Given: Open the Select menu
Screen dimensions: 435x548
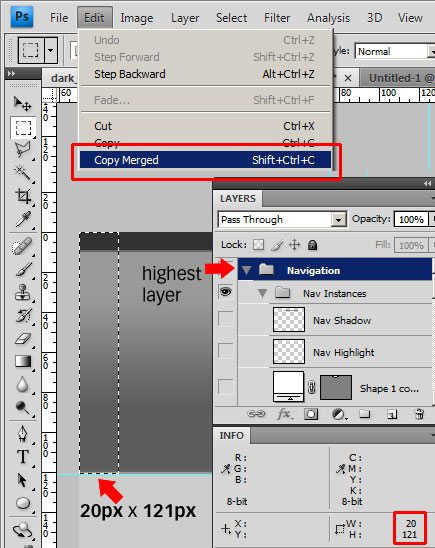Looking at the screenshot, I should point(231,17).
